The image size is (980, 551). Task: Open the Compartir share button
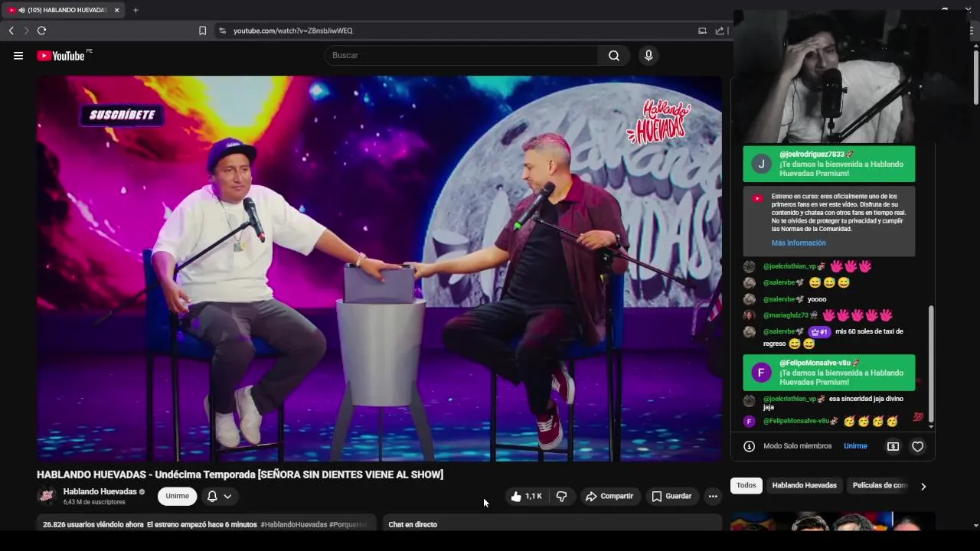tap(610, 496)
